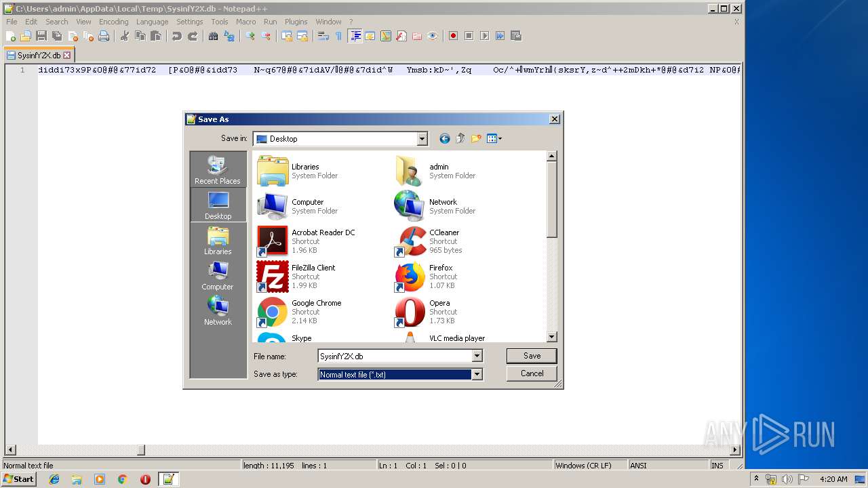The height and width of the screenshot is (488, 868).
Task: Click the Save All toolbar icon
Action: click(57, 36)
